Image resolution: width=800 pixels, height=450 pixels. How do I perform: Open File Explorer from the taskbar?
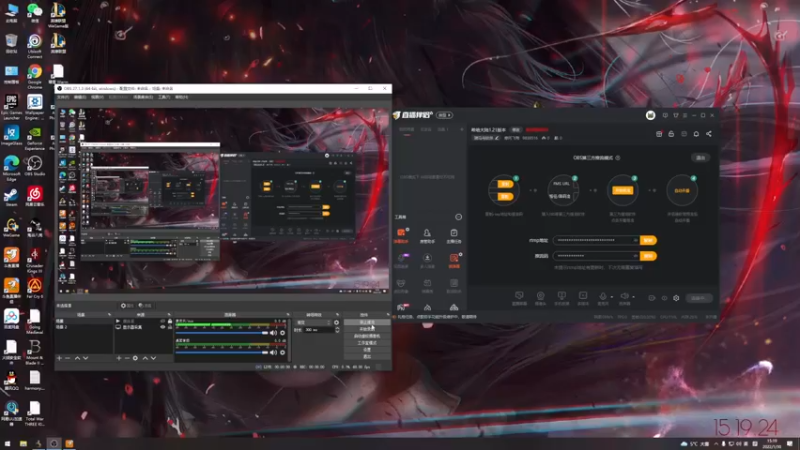coord(23,443)
